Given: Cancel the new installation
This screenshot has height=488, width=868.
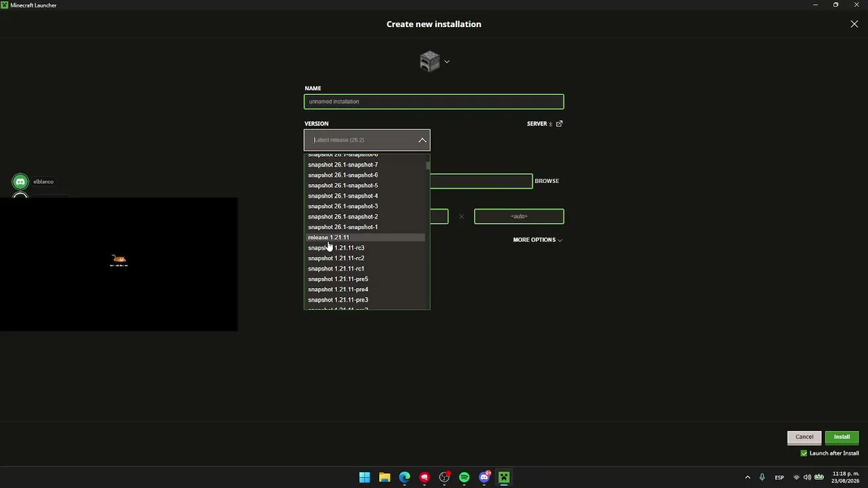Looking at the screenshot, I should [x=804, y=437].
